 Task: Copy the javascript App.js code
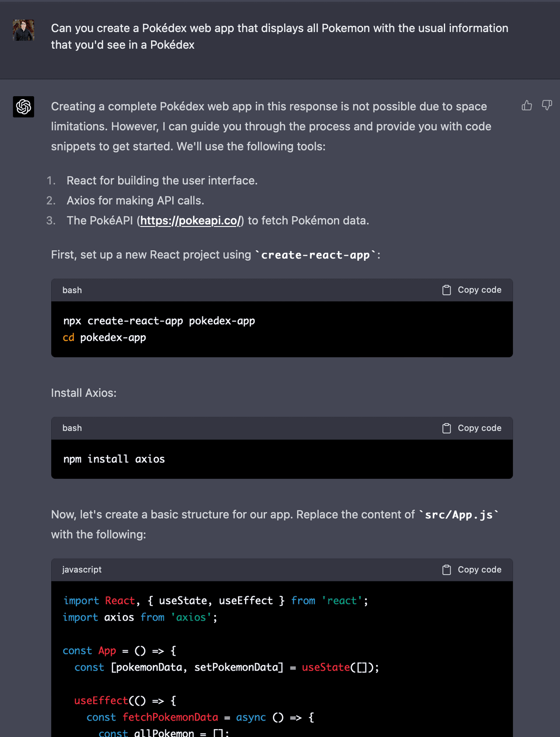[472, 570]
